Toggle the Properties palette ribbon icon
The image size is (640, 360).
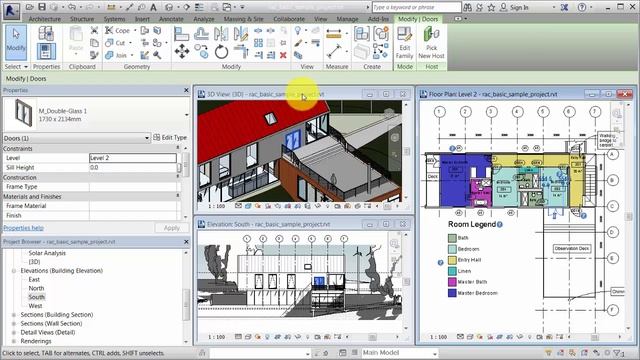click(46, 52)
